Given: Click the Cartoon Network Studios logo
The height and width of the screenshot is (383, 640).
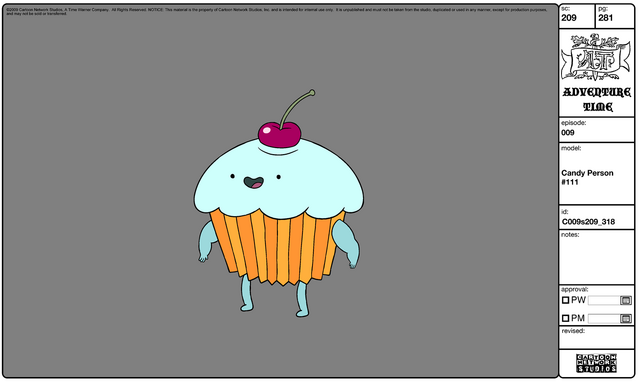Looking at the screenshot, I should (596, 363).
